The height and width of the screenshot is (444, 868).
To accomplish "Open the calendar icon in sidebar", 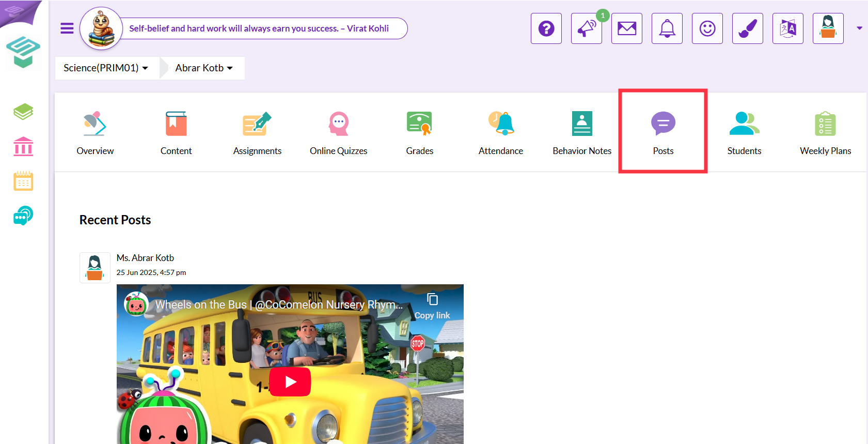I will click(23, 181).
